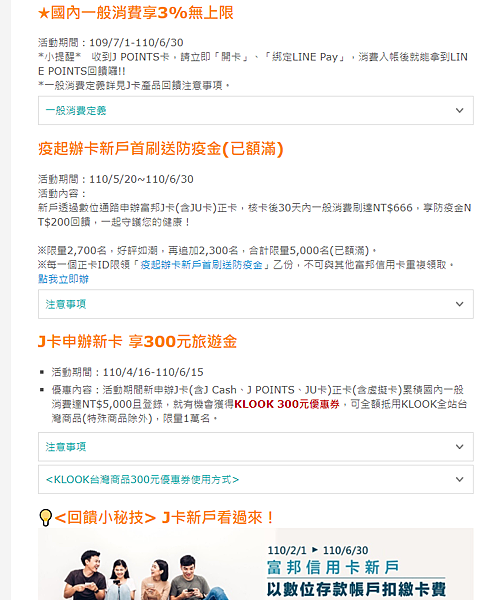The height and width of the screenshot is (600, 494).
Task: Click the red KLOOK 300元優惠券 text
Action: pyautogui.click(x=287, y=404)
